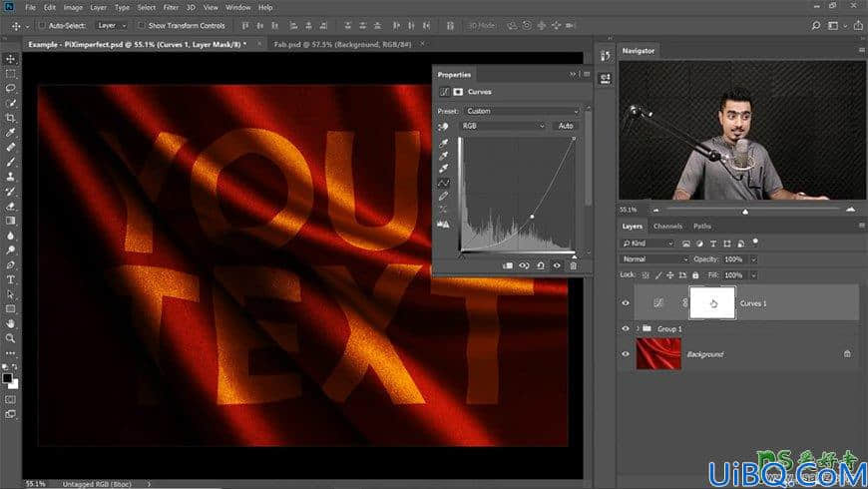This screenshot has width=868, height=489.
Task: Filter layers by pixel layers icon
Action: (686, 244)
